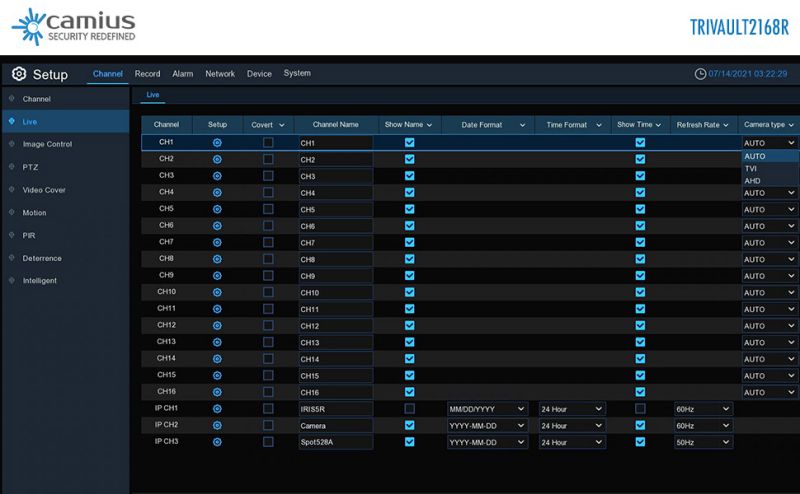Viewport: 800px width, 494px height.
Task: Open the setup icon for CH5
Action: 217,209
